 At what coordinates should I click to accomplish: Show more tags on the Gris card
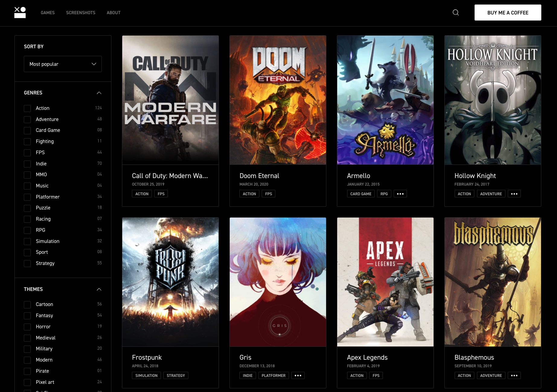[298, 375]
